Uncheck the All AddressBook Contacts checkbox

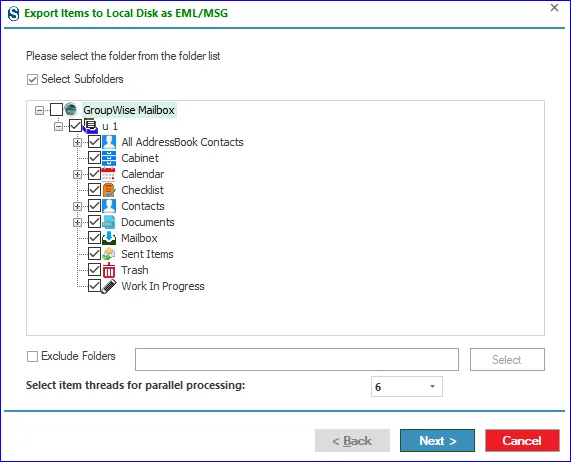94,142
